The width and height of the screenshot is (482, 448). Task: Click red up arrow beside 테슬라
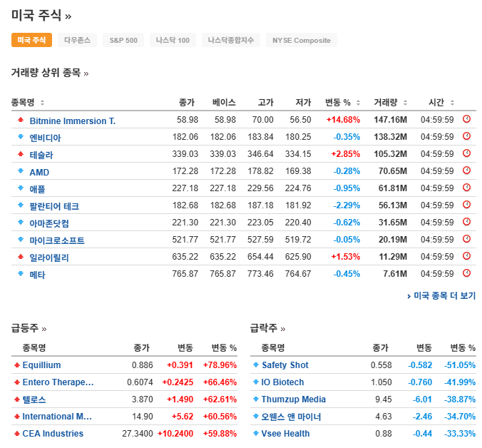(21, 154)
